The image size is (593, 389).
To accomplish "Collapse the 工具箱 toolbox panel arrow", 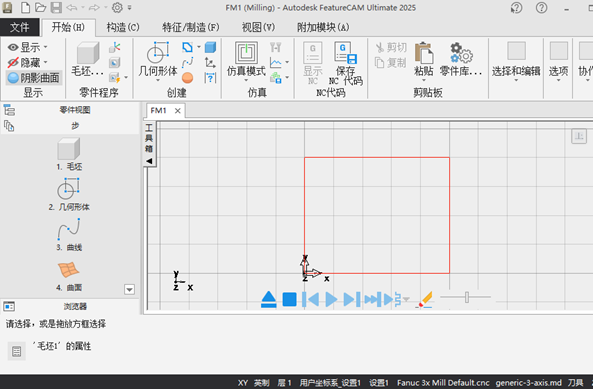I will (149, 161).
